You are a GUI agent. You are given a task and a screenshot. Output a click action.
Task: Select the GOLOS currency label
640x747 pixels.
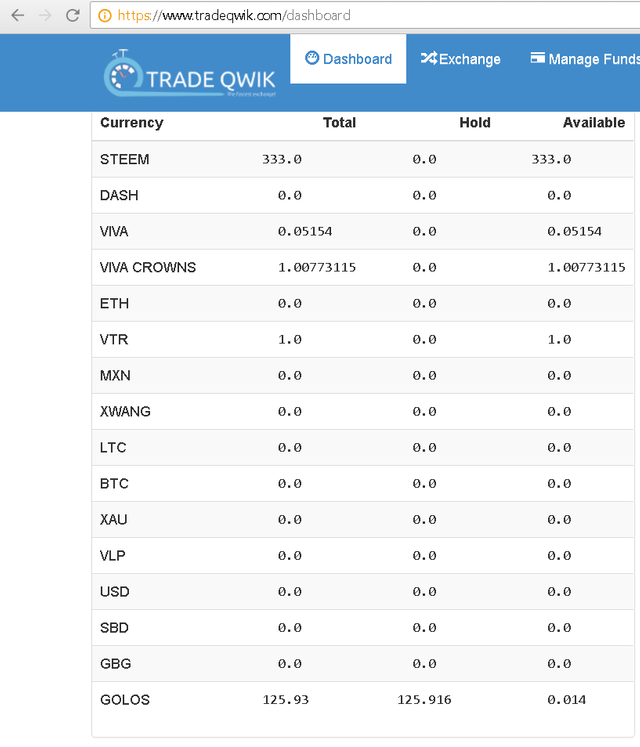pos(125,700)
